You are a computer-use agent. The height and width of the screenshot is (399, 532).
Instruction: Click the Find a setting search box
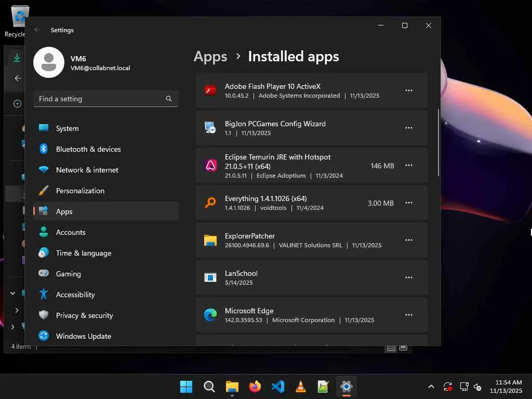click(106, 99)
